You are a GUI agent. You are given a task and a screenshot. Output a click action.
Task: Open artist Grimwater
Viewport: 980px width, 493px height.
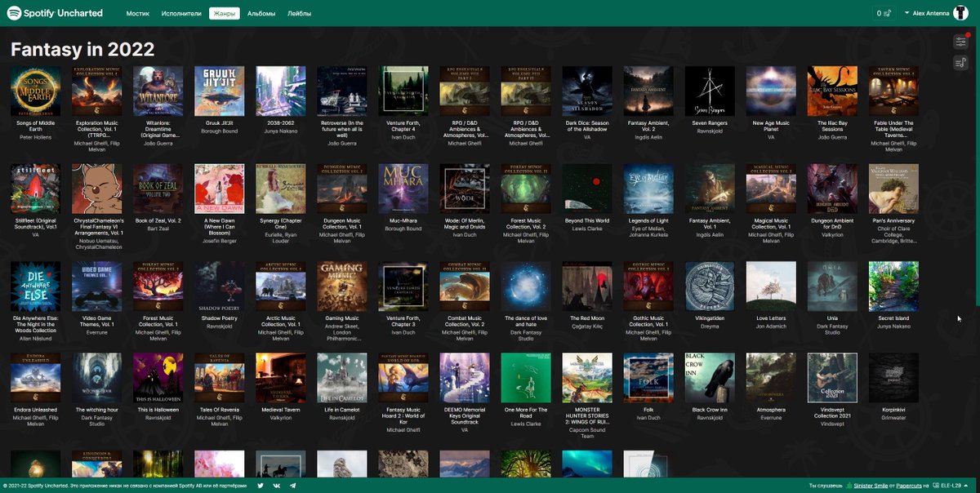(893, 416)
